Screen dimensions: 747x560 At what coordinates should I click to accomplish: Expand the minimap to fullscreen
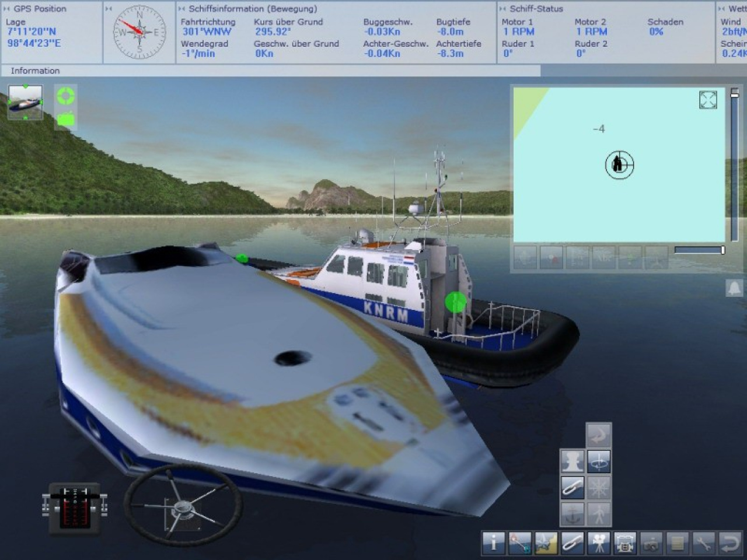[708, 100]
